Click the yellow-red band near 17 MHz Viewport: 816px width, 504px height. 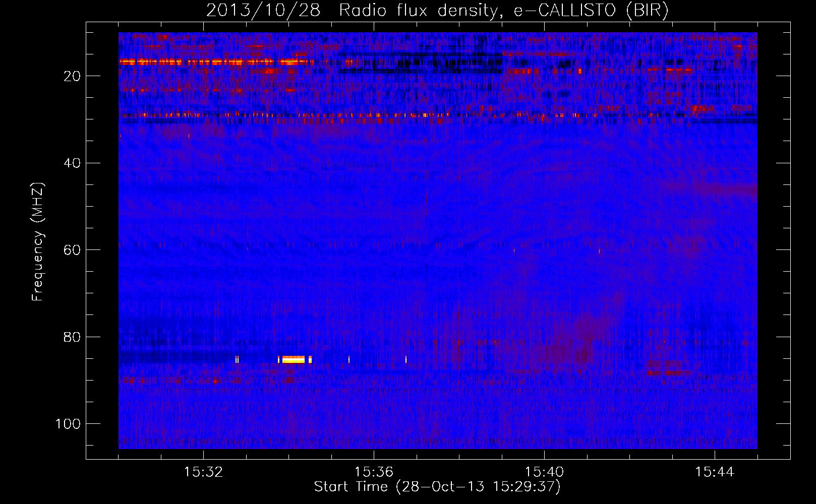point(216,62)
